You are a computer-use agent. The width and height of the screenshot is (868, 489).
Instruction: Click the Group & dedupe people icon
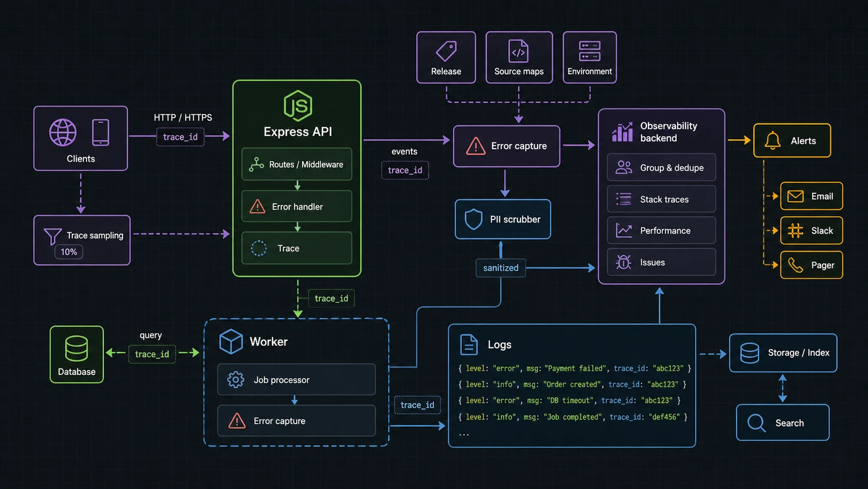click(623, 167)
